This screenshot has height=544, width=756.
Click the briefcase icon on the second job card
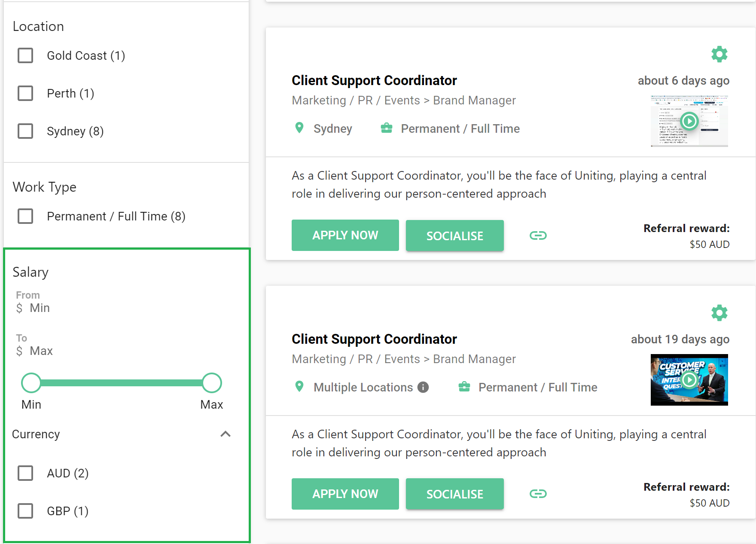click(x=464, y=387)
